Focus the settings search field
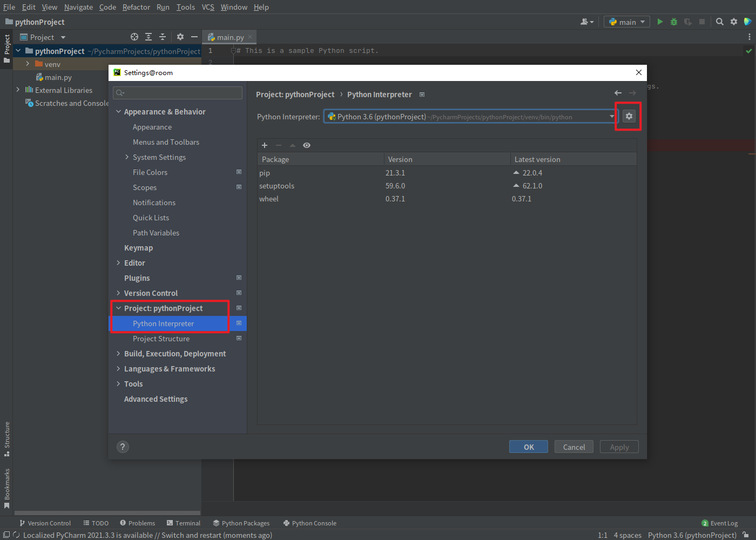The width and height of the screenshot is (756, 540). [178, 93]
